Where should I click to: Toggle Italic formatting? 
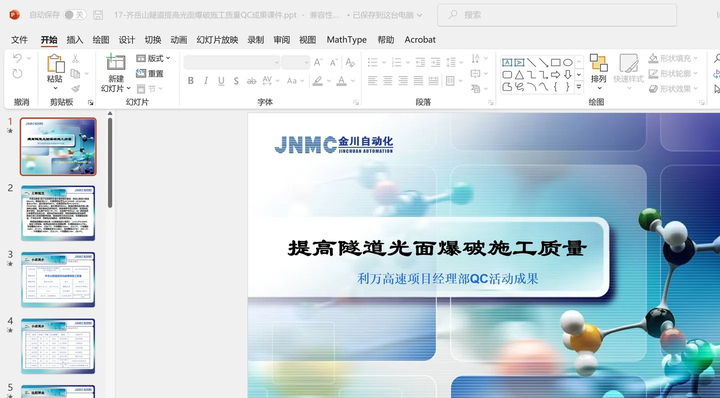(206, 81)
